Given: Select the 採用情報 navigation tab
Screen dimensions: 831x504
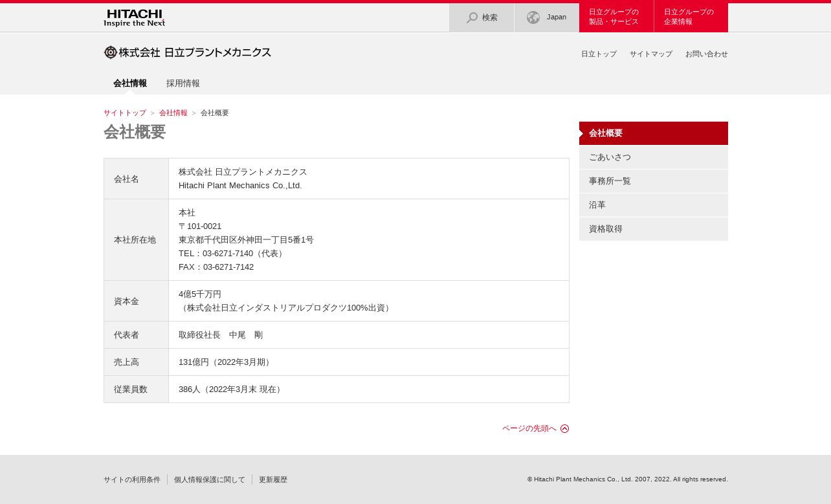Looking at the screenshot, I should 183,83.
